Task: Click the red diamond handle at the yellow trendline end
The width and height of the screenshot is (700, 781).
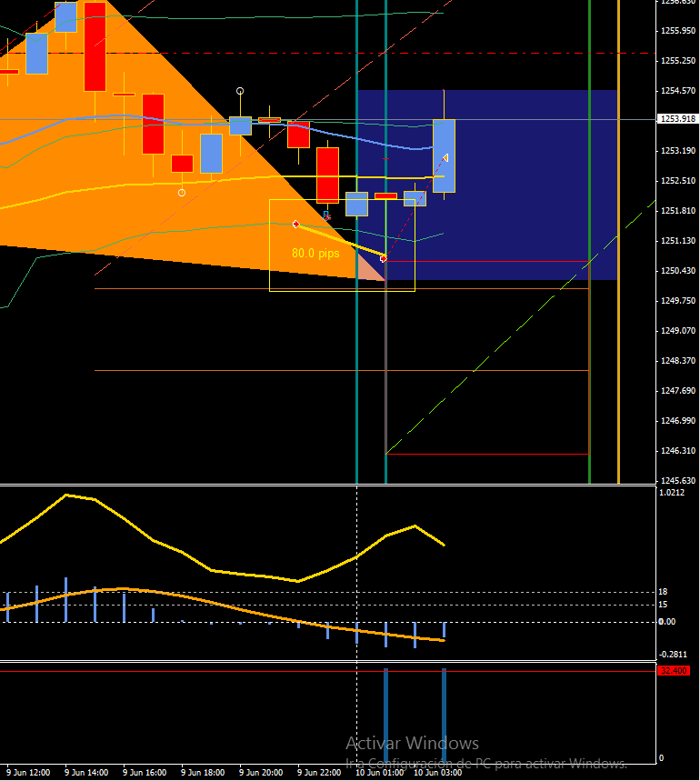Action: coord(384,258)
